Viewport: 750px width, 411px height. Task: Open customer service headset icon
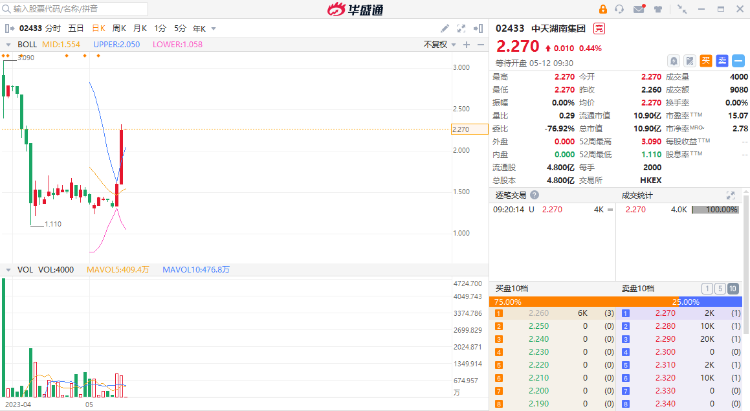(x=619, y=9)
